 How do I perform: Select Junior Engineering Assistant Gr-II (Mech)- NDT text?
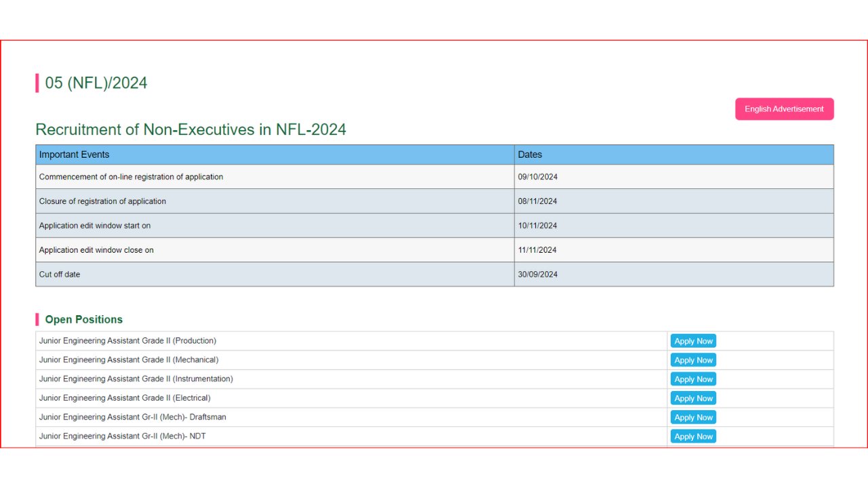[122, 436]
